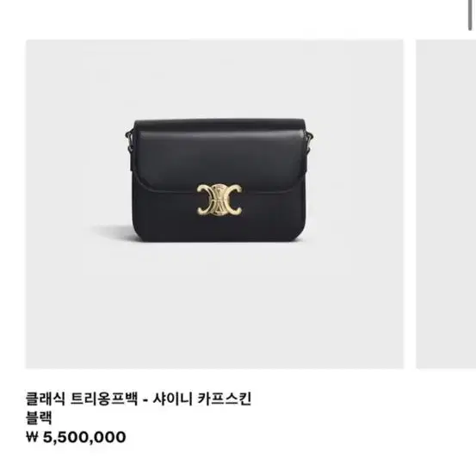Open the black Triomphe bag product image
476x476 pixels.
tap(214, 204)
